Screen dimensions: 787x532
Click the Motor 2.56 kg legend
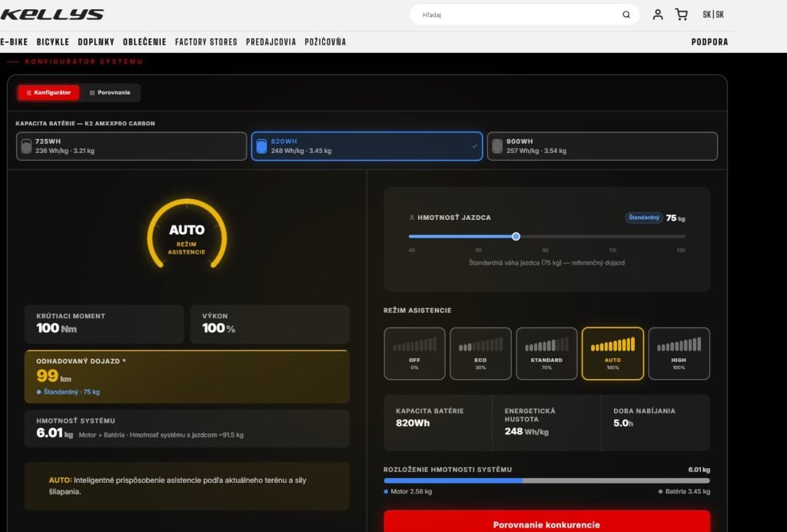(407, 492)
